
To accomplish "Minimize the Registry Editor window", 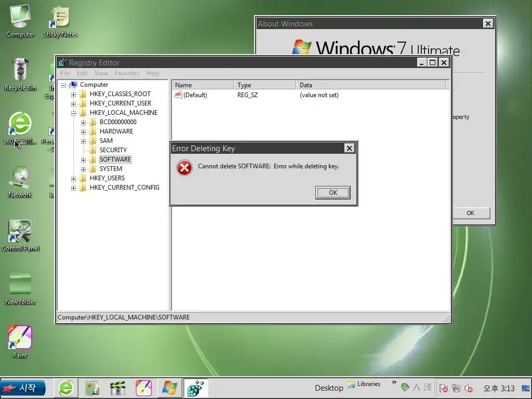I will click(421, 62).
